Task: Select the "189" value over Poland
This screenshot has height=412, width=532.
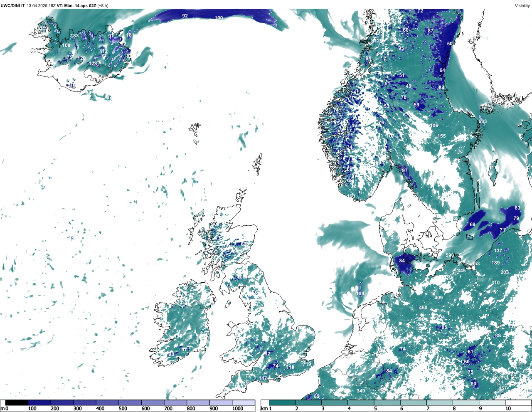Action: [495, 263]
